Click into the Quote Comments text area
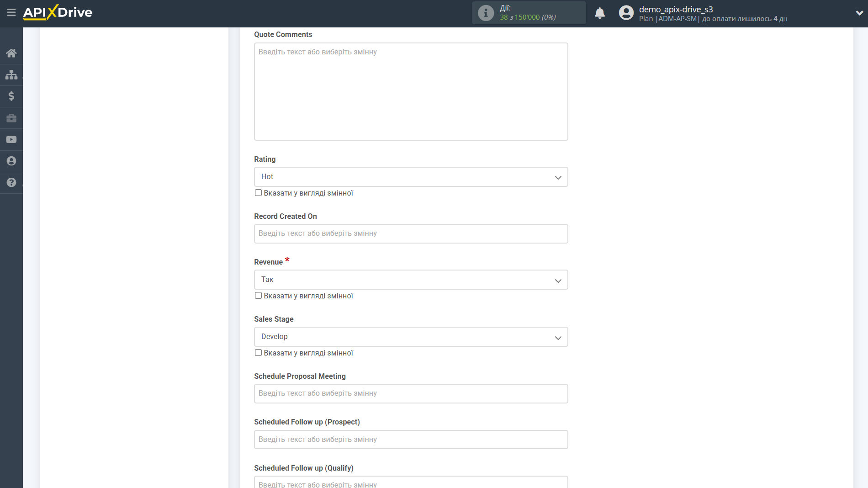The width and height of the screenshot is (868, 488). coord(411,91)
